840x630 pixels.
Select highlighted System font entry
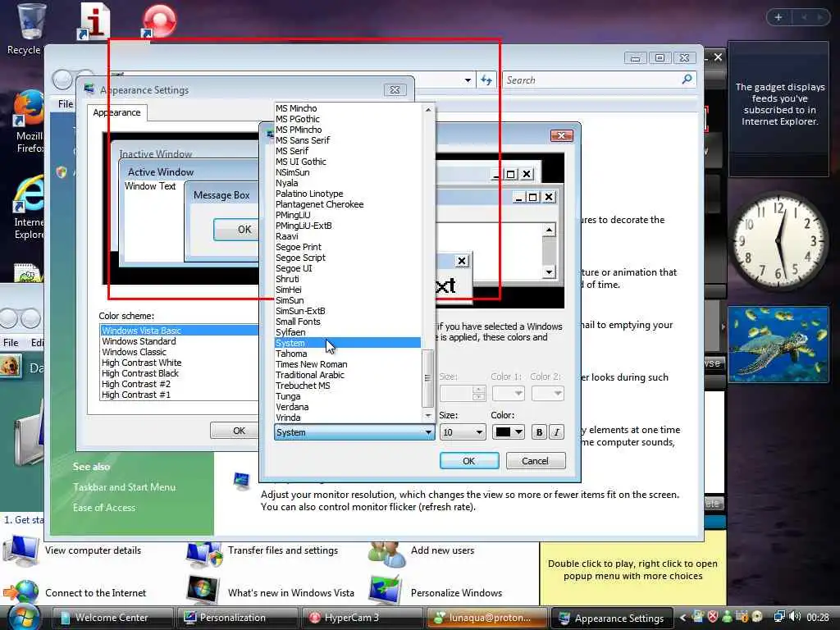[347, 343]
